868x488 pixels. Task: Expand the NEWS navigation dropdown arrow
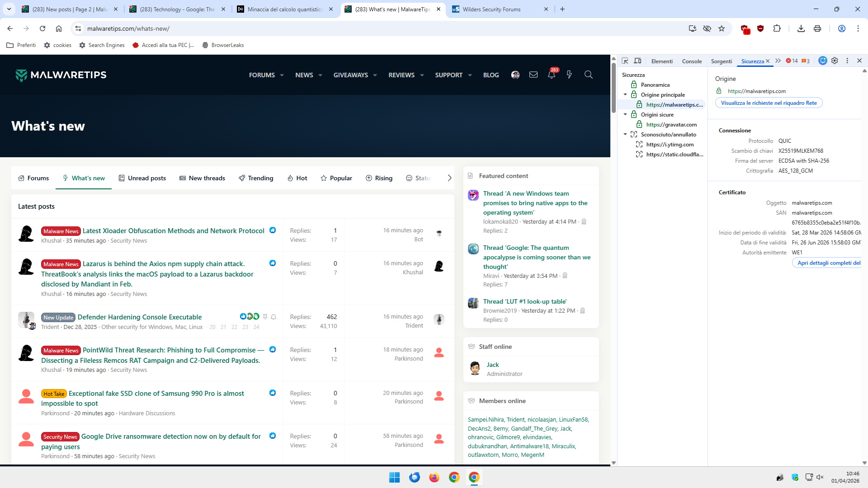320,75
